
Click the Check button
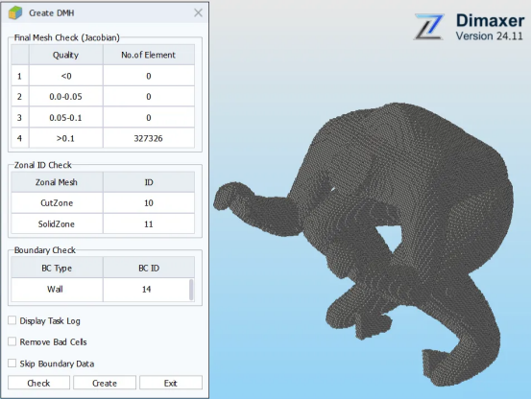click(38, 383)
